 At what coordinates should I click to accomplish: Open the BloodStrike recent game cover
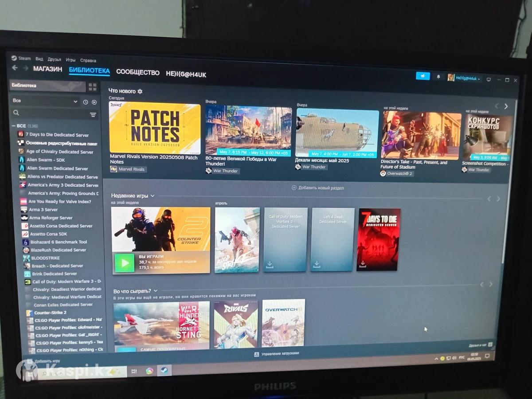(237, 240)
